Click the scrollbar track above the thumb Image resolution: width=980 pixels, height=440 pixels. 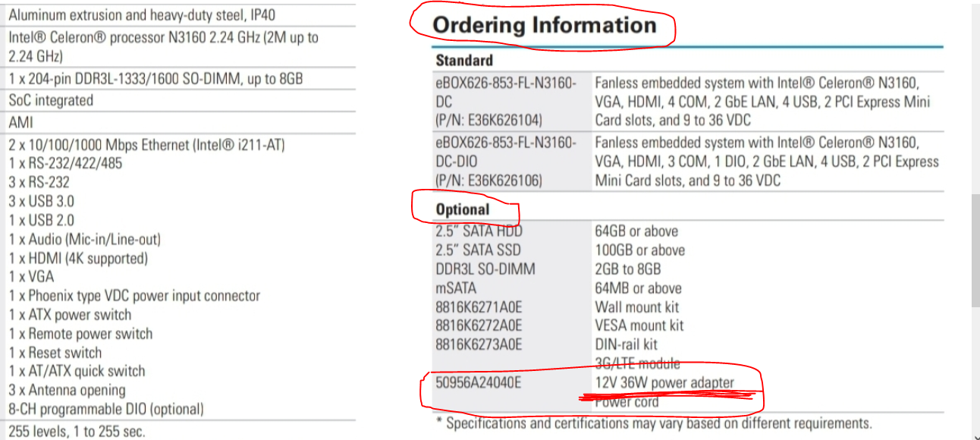coord(975,99)
